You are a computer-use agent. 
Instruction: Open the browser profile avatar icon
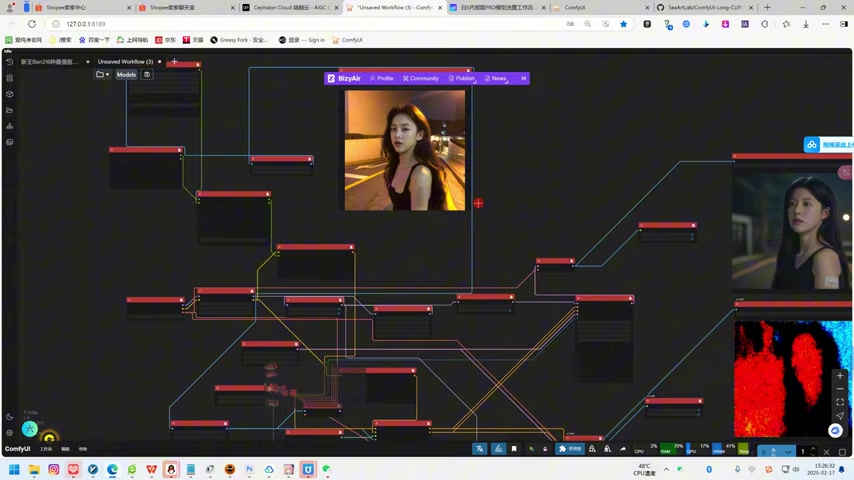point(10,8)
